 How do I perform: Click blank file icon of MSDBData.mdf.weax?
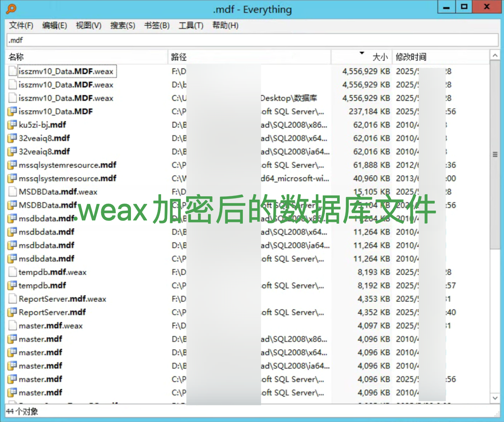(13, 192)
